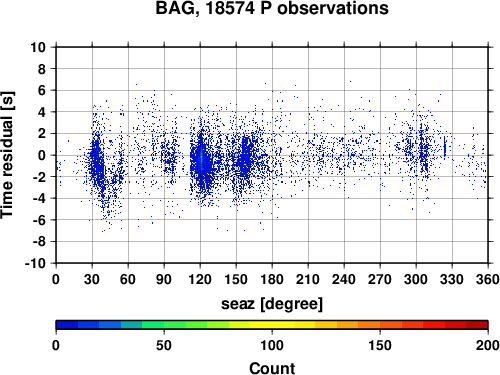500x375 pixels.
Task: Click the yellow segment of the colorbar
Action: point(272,325)
